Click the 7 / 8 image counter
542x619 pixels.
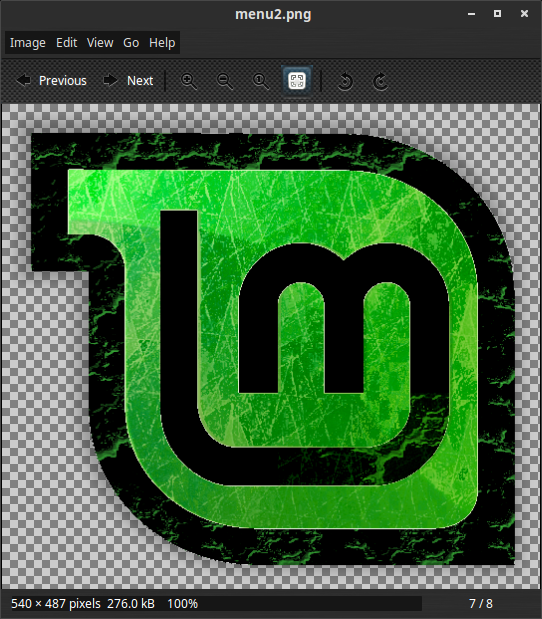480,604
